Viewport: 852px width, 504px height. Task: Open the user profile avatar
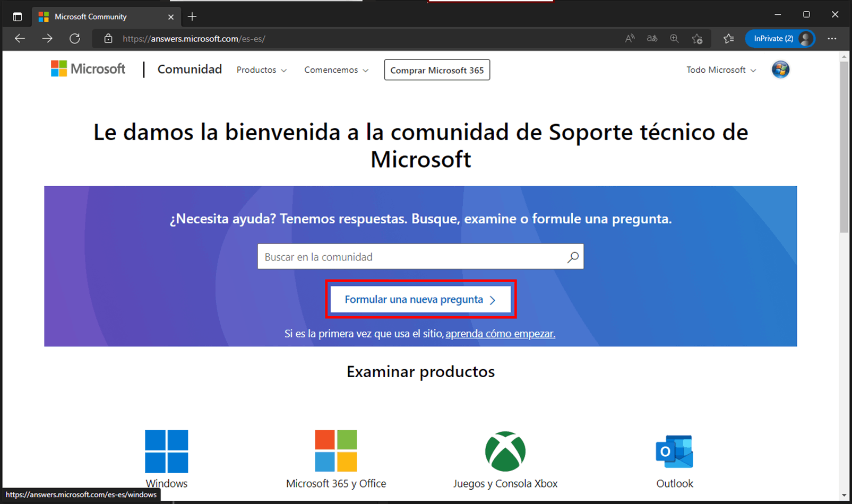click(780, 69)
